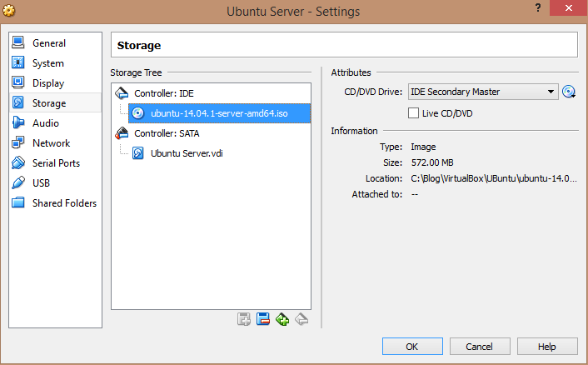Viewport: 588px width, 365px height.
Task: Click the USB plug icon
Action: 18,182
